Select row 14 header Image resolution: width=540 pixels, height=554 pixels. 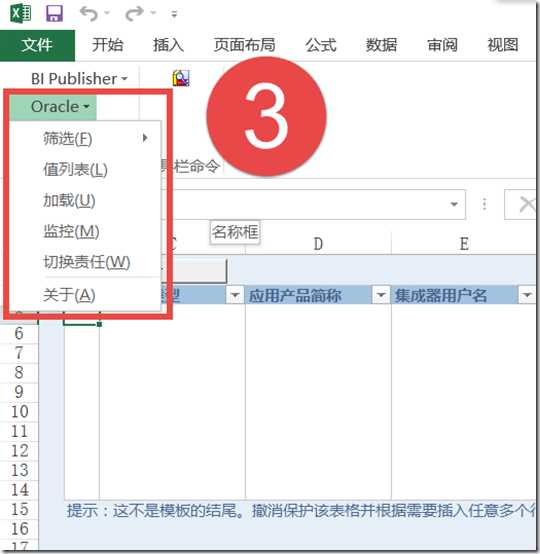[19, 490]
